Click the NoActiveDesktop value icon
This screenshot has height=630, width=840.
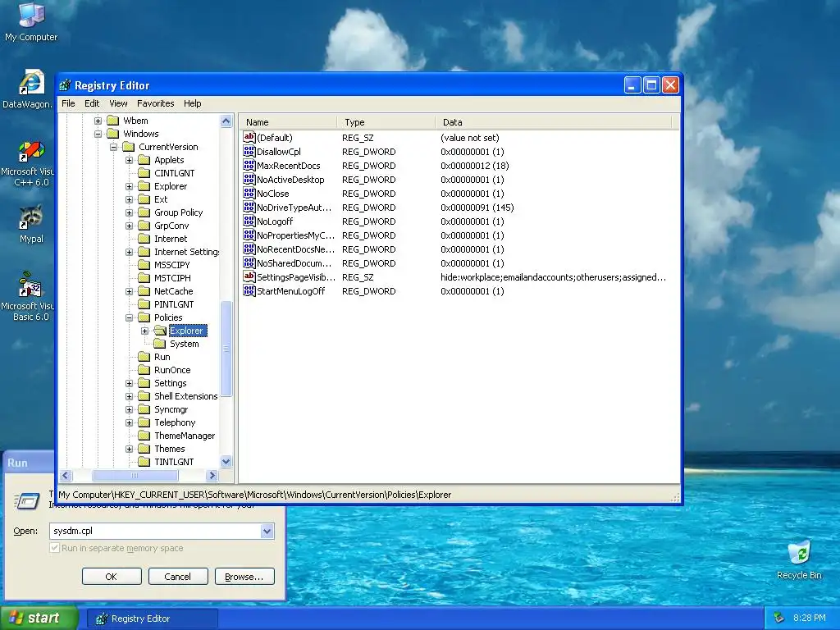pyautogui.click(x=249, y=180)
